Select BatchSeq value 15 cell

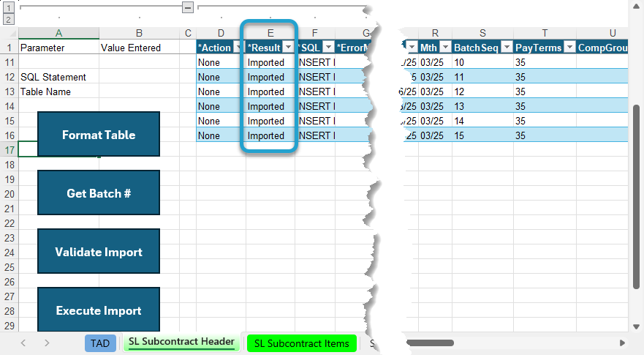[482, 135]
